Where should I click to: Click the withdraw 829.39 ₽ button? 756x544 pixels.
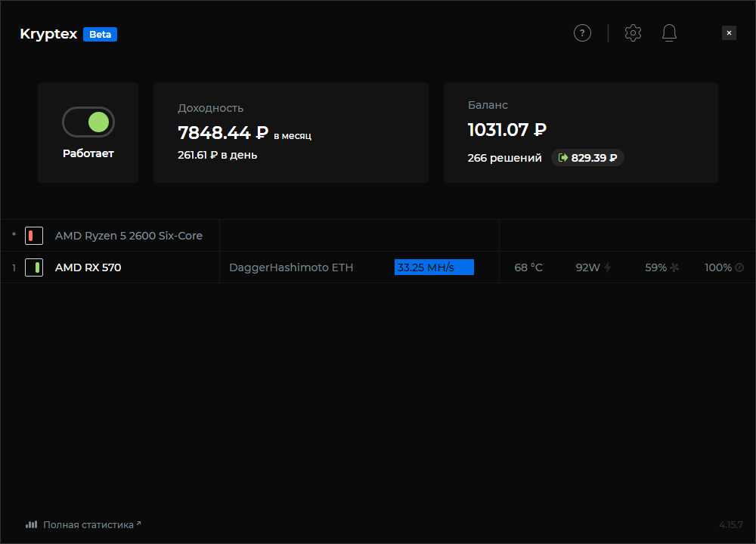click(x=587, y=158)
